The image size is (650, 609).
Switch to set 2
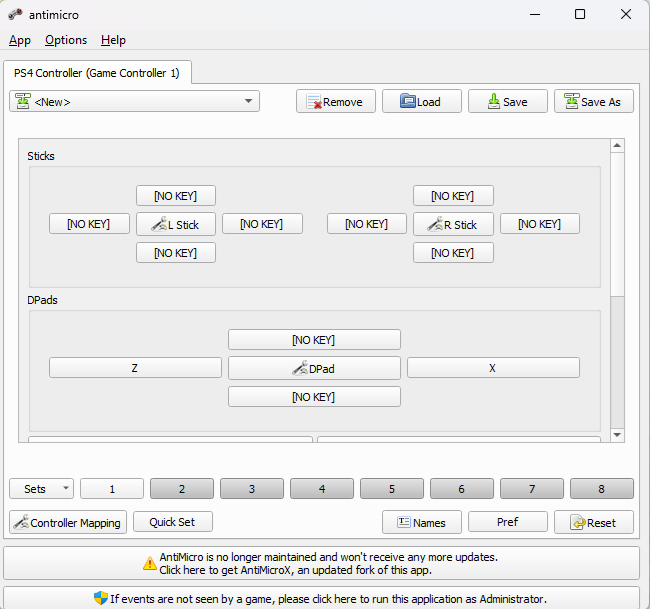tap(182, 489)
